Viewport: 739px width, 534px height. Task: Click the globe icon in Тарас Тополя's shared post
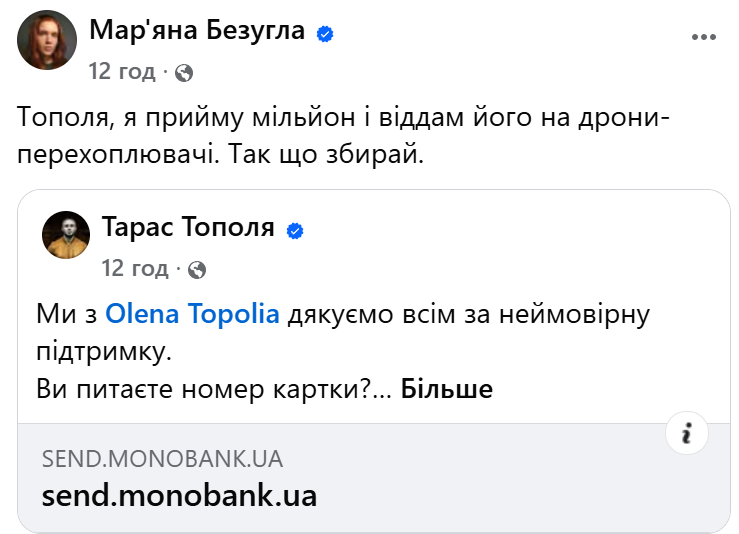pyautogui.click(x=197, y=269)
